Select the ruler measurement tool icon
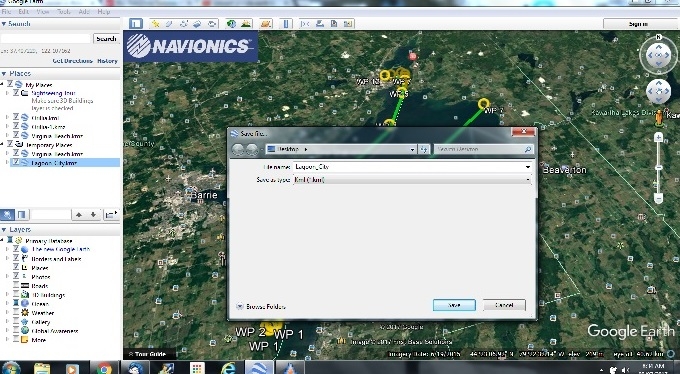680x374 pixels. tap(286, 24)
